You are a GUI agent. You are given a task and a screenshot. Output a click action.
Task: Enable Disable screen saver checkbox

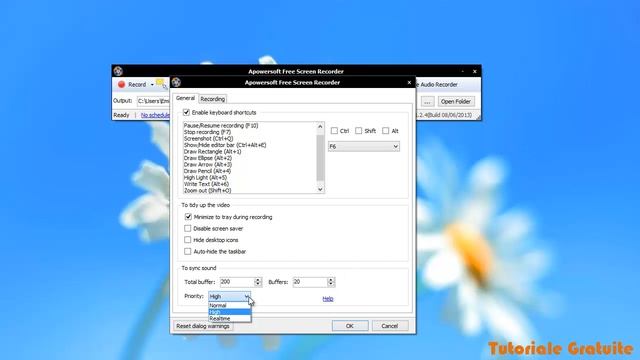(187, 228)
